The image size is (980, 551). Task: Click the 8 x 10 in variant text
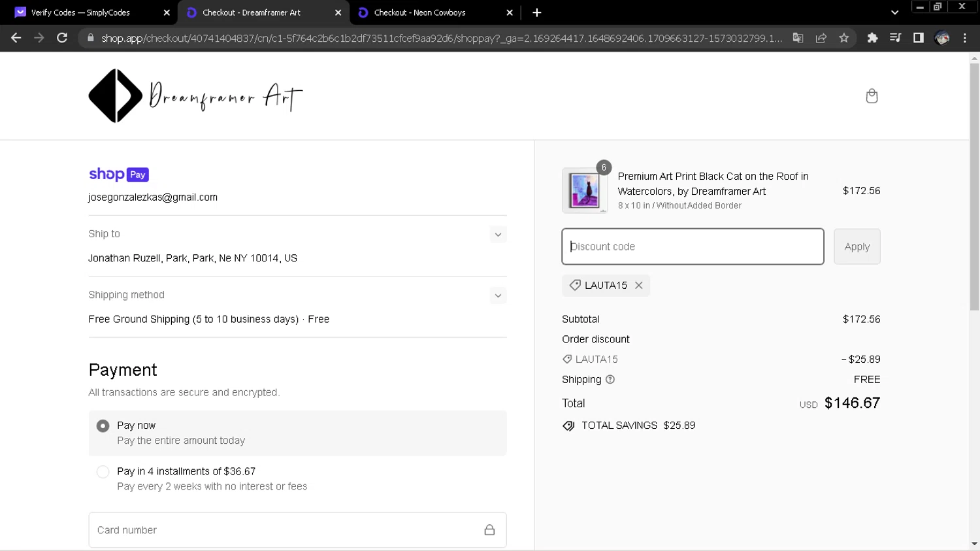(679, 206)
